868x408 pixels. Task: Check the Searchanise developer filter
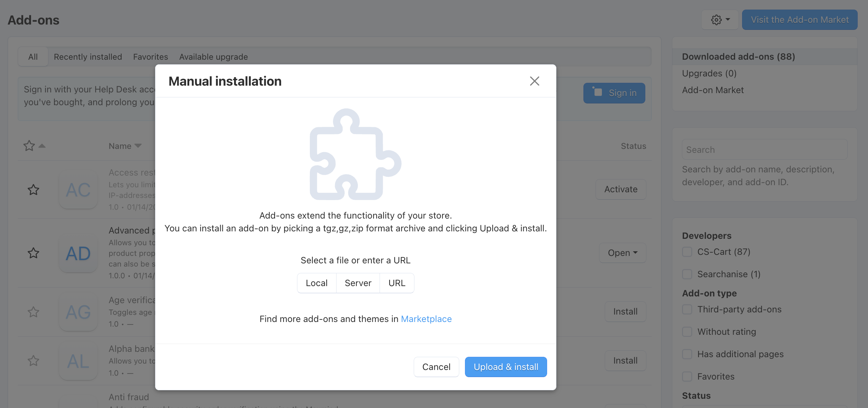click(687, 274)
